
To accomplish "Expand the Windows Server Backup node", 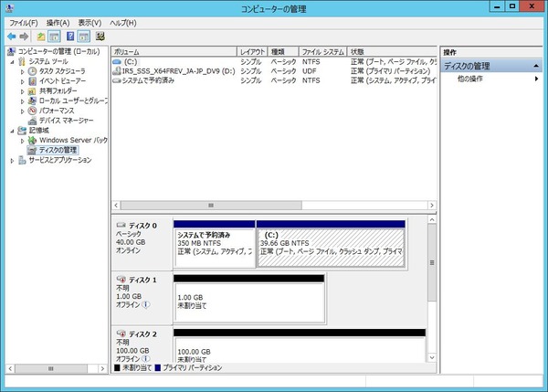I will coord(22,141).
